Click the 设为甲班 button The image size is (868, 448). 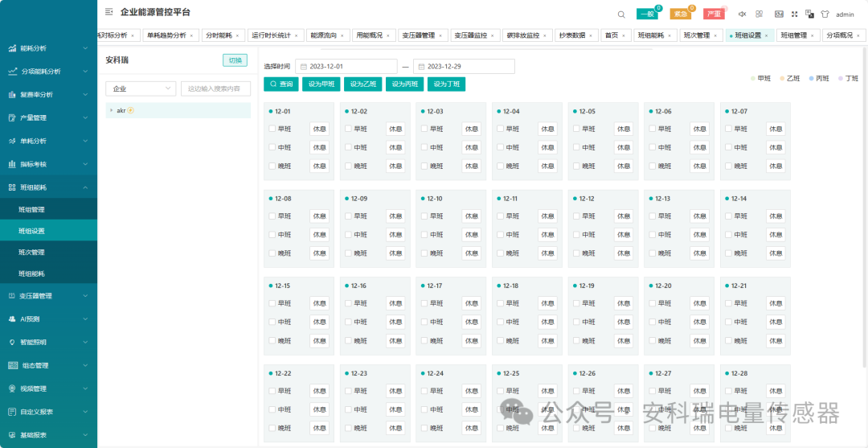tap(321, 84)
